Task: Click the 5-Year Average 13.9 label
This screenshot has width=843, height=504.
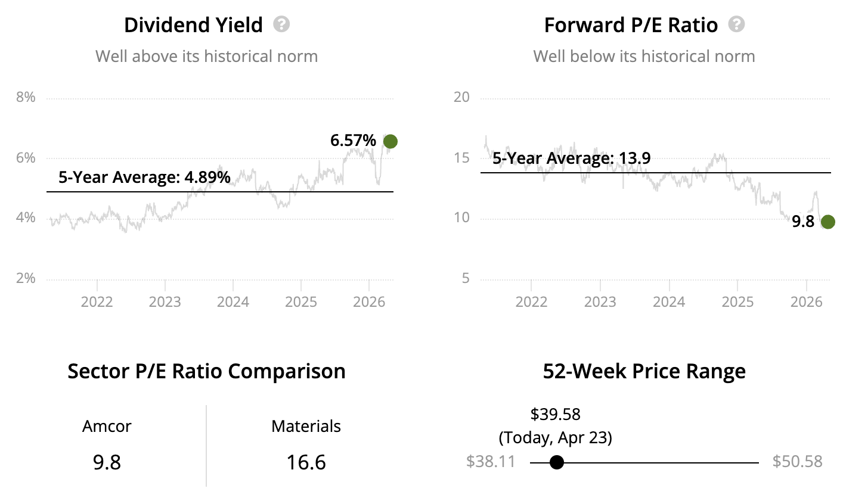Action: [x=571, y=158]
